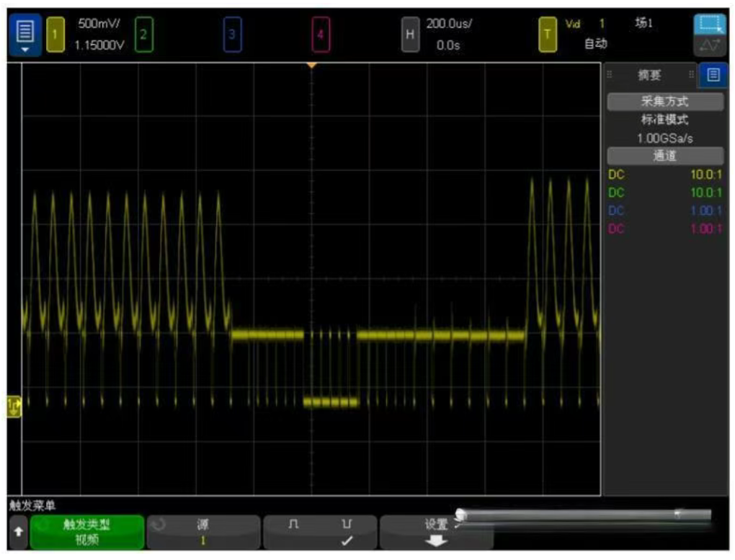Viewport: 735px width, 560px height.
Task: Click the orange trigger position marker at top
Action: (312, 66)
